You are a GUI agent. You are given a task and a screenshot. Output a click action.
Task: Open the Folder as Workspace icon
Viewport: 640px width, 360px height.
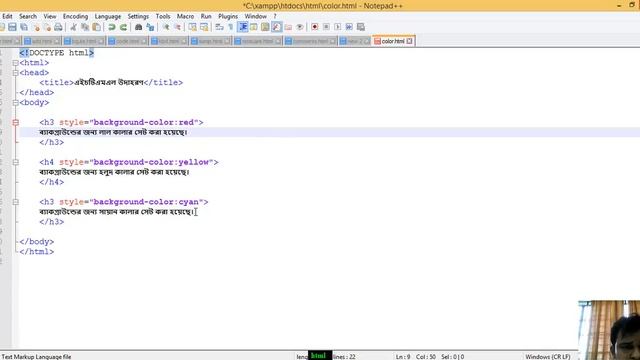point(288,27)
